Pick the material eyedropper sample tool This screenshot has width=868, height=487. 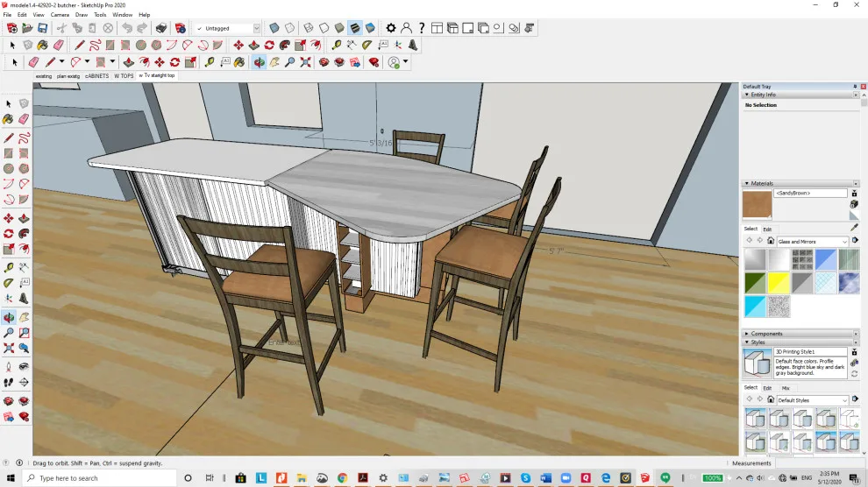[854, 228]
